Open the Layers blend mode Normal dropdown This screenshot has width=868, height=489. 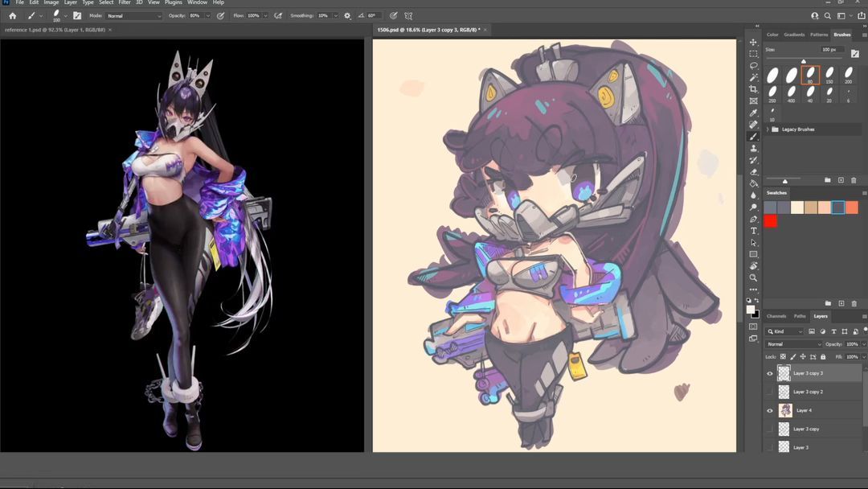[x=794, y=344]
